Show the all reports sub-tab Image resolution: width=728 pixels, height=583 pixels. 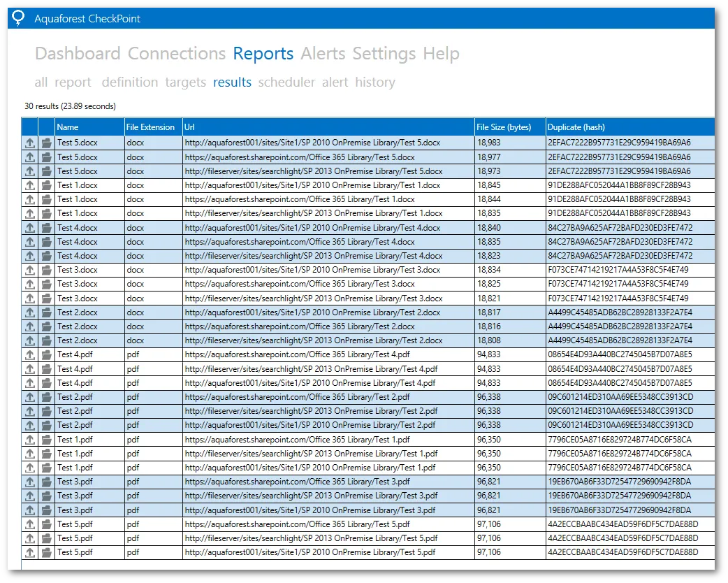click(x=41, y=82)
